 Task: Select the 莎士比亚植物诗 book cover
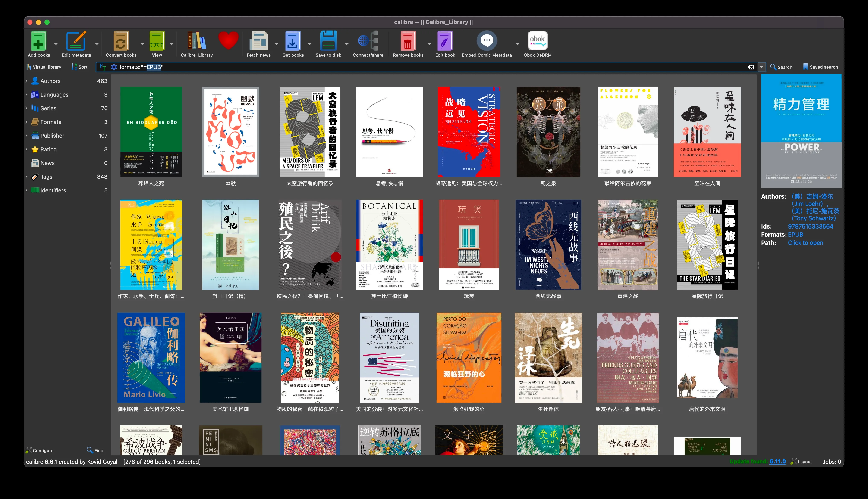pyautogui.click(x=389, y=245)
